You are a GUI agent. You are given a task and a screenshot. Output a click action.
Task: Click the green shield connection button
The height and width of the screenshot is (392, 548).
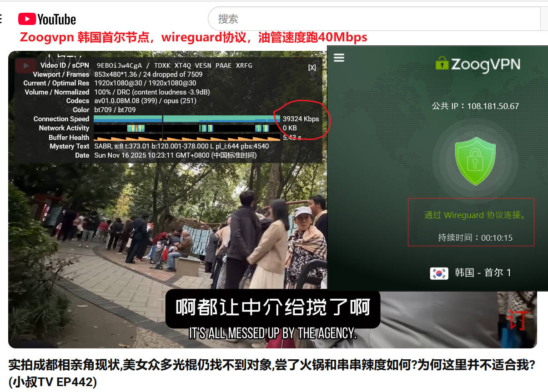tap(475, 161)
